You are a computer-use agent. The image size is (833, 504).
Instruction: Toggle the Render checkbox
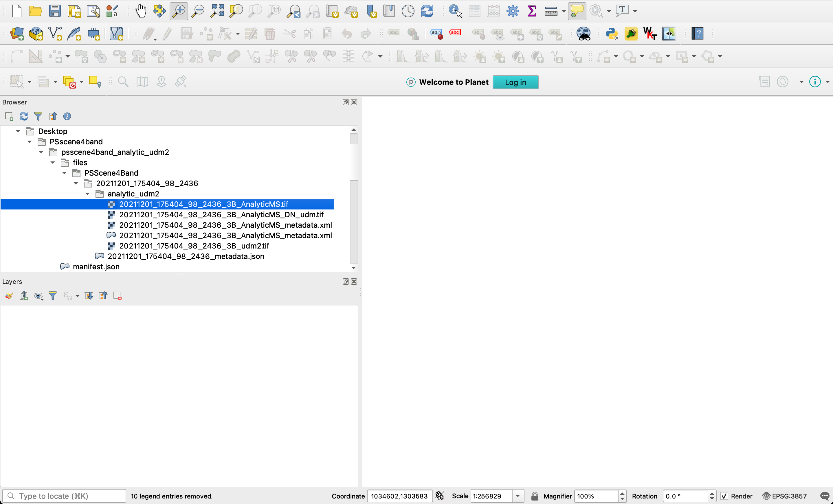coord(724,496)
